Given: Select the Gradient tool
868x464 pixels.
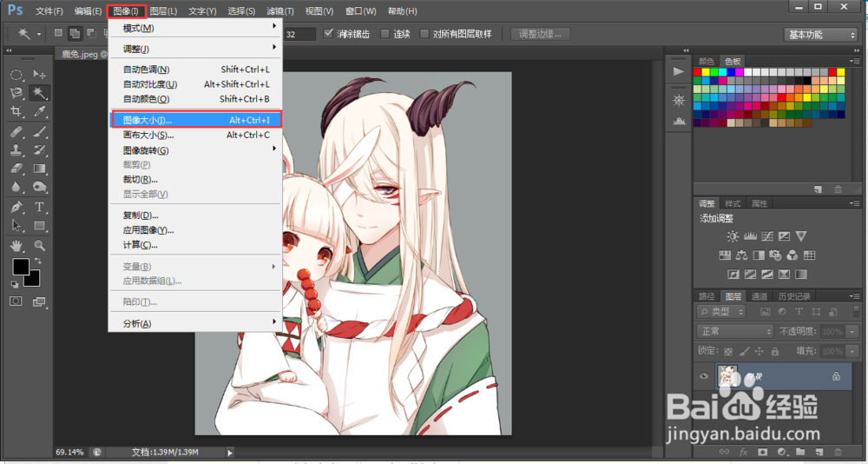Looking at the screenshot, I should tap(39, 169).
